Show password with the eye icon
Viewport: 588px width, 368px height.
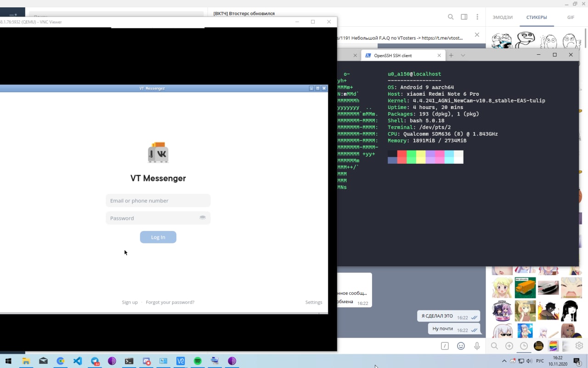(x=203, y=218)
